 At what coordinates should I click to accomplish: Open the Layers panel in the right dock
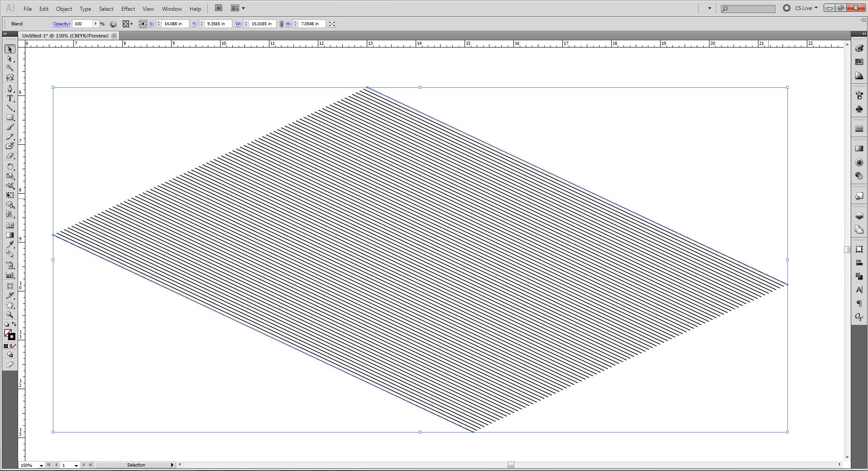[859, 216]
